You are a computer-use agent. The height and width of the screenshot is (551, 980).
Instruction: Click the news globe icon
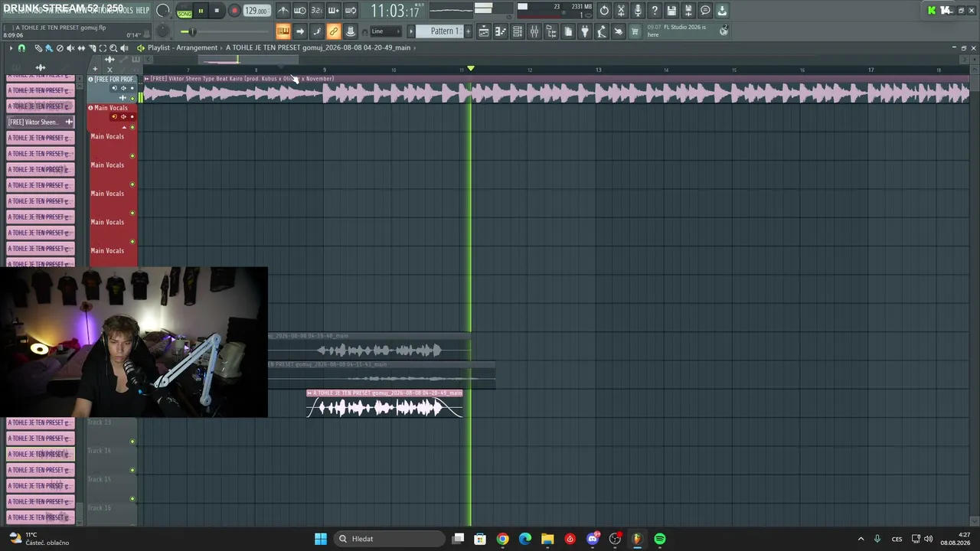point(724,31)
